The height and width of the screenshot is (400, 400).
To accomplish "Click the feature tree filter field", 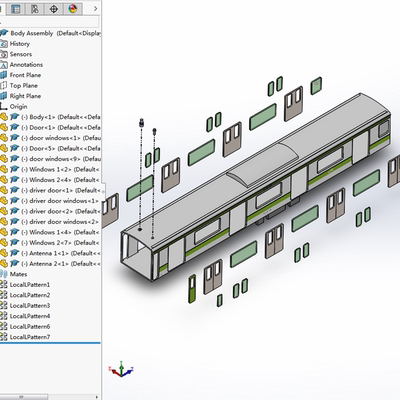I will 49,22.
